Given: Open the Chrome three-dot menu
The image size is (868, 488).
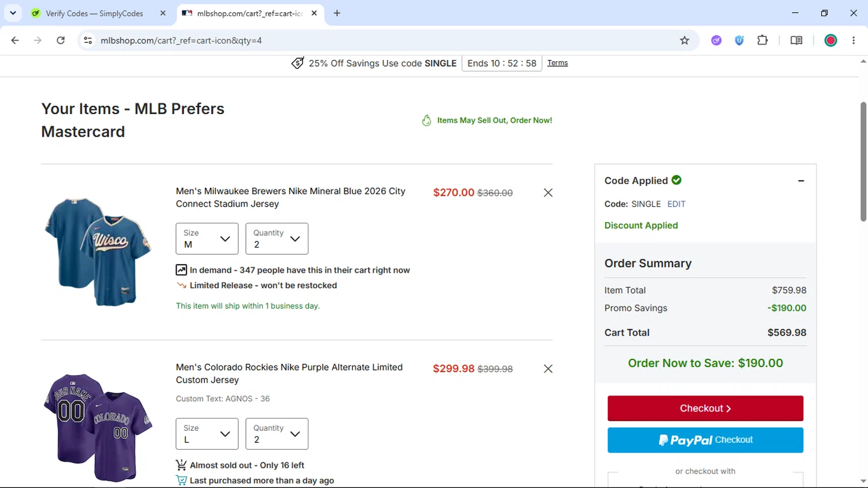Looking at the screenshot, I should point(854,41).
